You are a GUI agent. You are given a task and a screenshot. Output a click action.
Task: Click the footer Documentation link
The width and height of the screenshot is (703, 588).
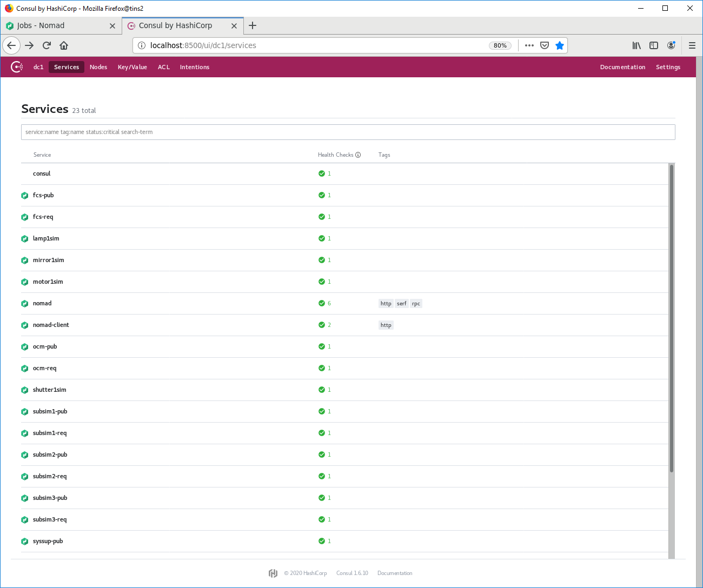pyautogui.click(x=395, y=573)
